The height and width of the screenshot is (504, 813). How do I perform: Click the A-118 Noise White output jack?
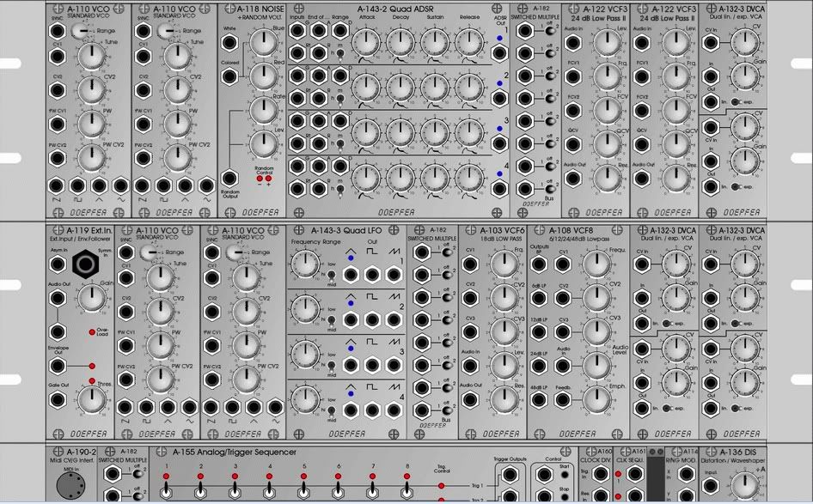point(229,42)
